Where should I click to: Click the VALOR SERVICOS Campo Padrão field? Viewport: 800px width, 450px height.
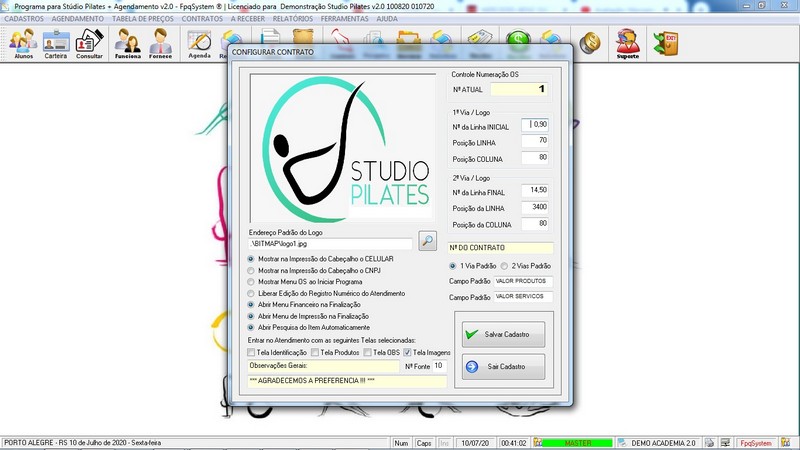pos(523,296)
